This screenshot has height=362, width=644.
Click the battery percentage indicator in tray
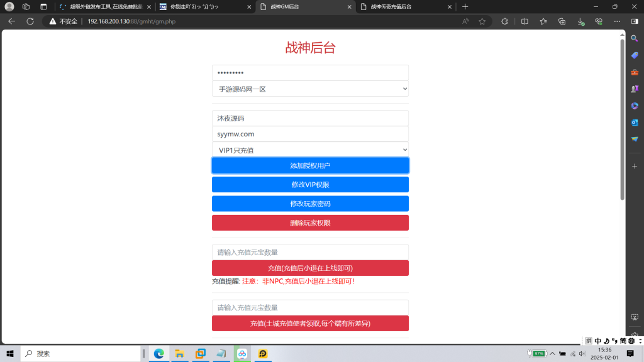pyautogui.click(x=539, y=353)
